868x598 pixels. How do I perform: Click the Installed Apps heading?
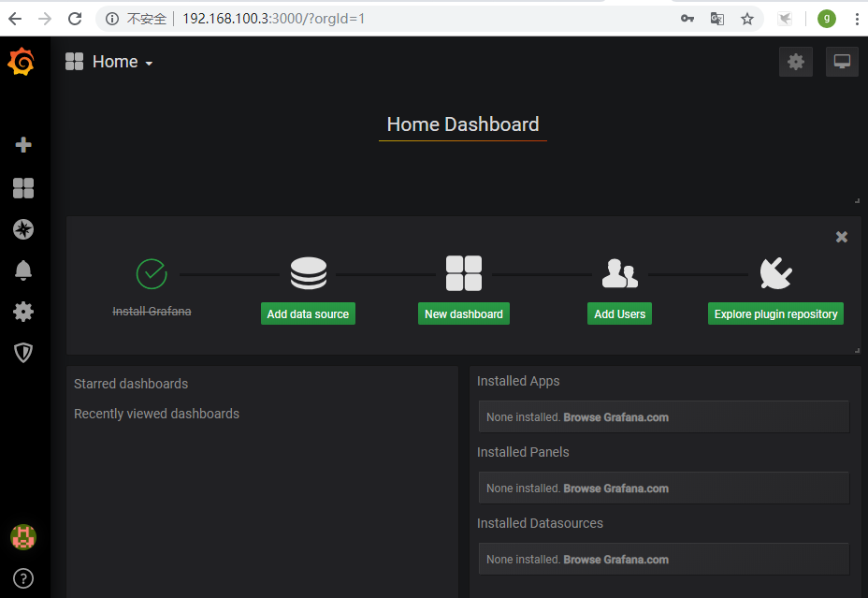(518, 381)
